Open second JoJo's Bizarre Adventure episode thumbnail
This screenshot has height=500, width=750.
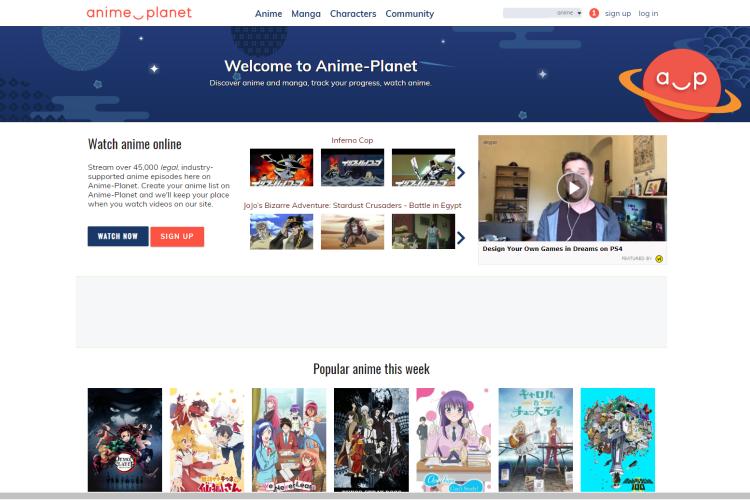352,232
